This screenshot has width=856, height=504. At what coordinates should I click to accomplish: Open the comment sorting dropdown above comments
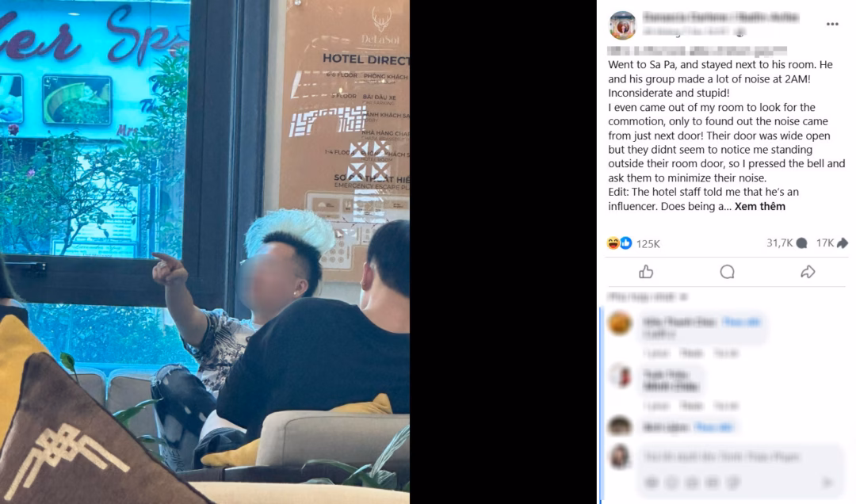pyautogui.click(x=647, y=296)
